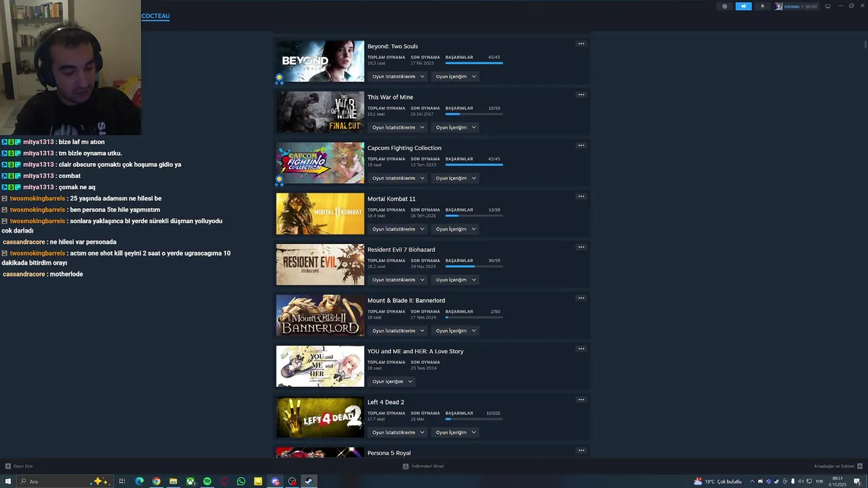
Task: Show hidden system tray icons chevron
Action: tap(751, 481)
